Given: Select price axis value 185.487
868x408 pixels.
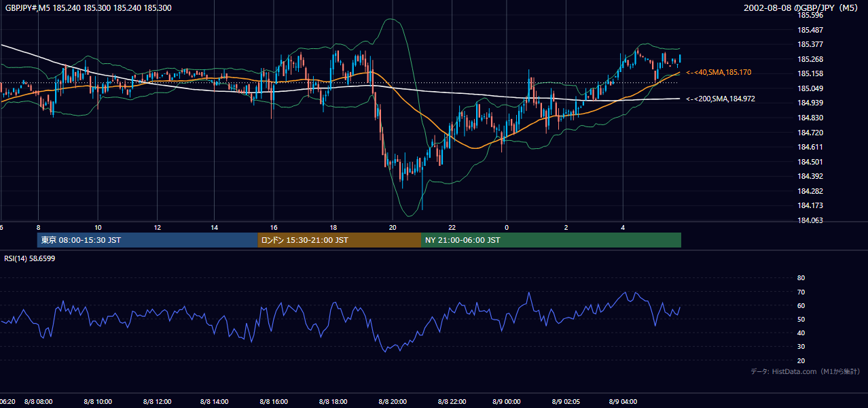Looking at the screenshot, I should 810,30.
